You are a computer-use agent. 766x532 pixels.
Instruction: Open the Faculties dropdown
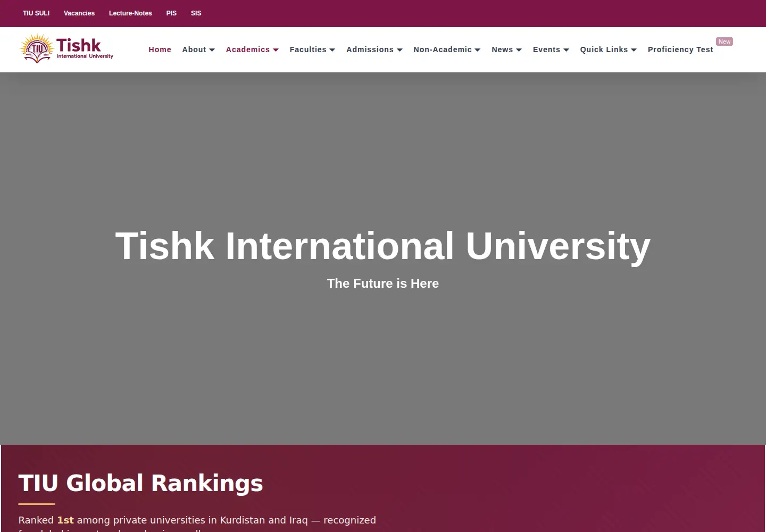tap(312, 49)
